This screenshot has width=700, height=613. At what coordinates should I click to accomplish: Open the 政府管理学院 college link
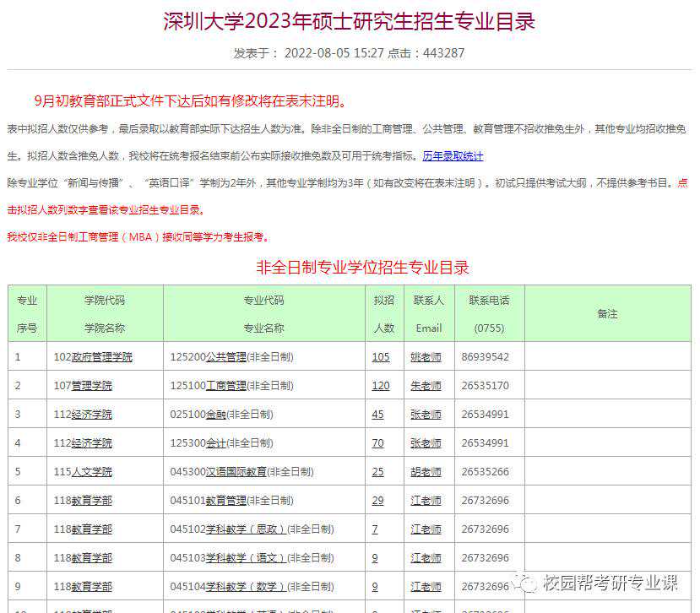101,357
